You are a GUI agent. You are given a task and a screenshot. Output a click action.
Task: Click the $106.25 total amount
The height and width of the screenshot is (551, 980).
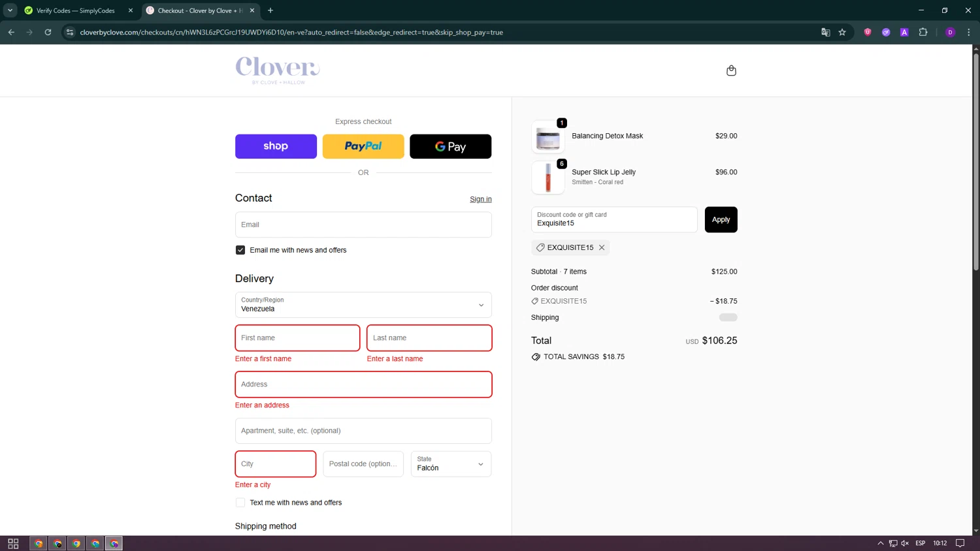click(719, 341)
